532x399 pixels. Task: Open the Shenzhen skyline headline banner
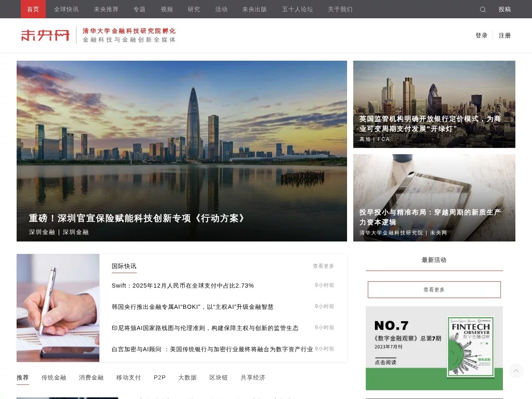tap(182, 151)
